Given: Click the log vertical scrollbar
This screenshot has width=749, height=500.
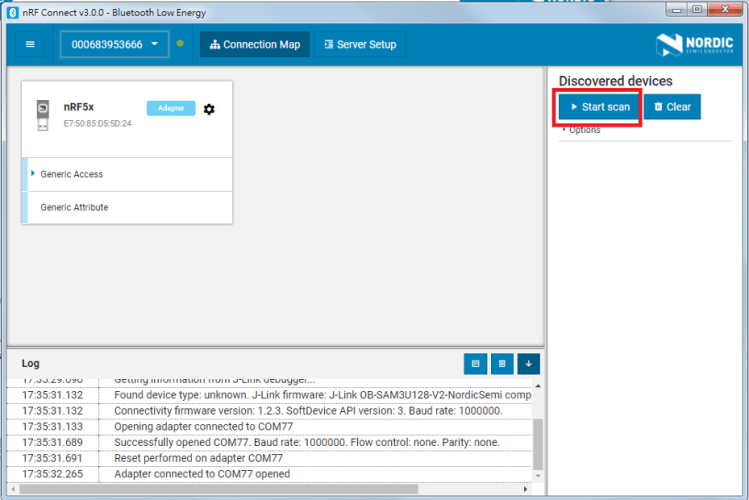Looking at the screenshot, I should (x=538, y=440).
